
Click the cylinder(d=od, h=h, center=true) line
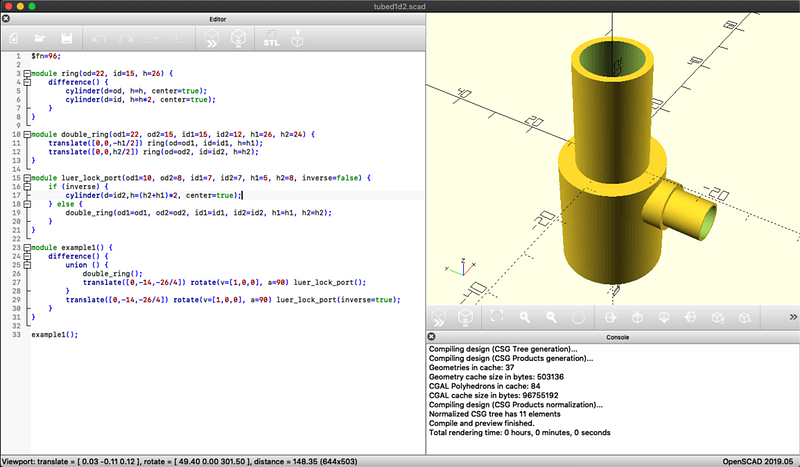(x=136, y=91)
